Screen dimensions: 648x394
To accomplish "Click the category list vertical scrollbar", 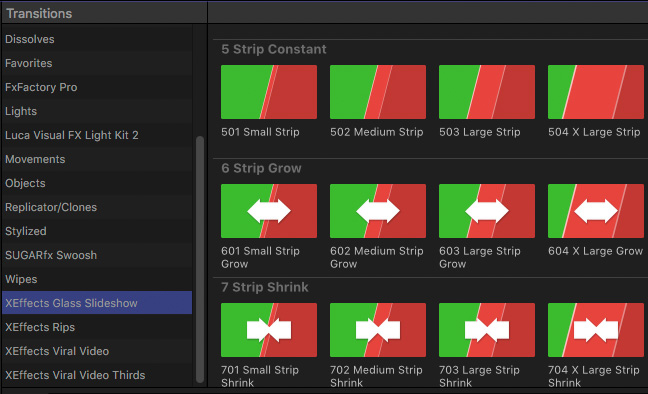I will point(200,260).
